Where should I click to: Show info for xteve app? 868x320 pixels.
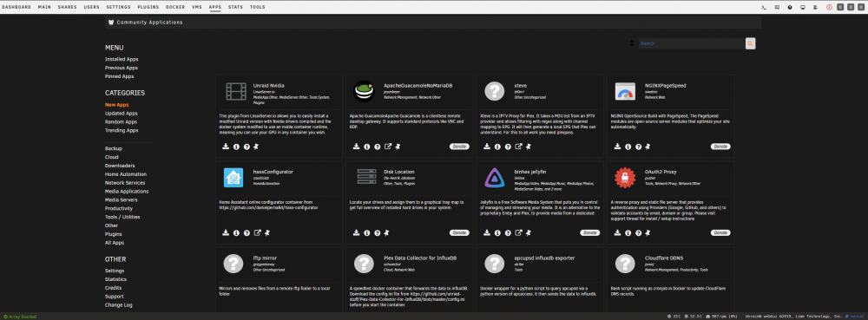tap(497, 147)
